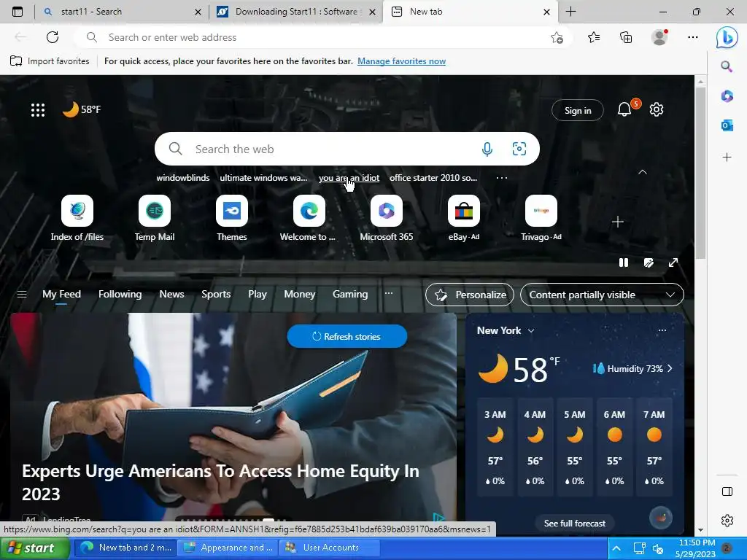Screen dimensions: 747x560
Task: Expand Humidity 73% details arrow
Action: pos(670,368)
